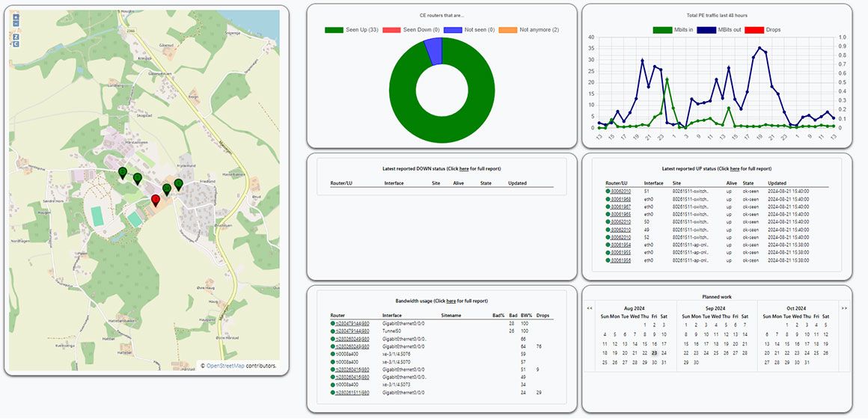Open router 80061968 in UP status list

coord(620,199)
